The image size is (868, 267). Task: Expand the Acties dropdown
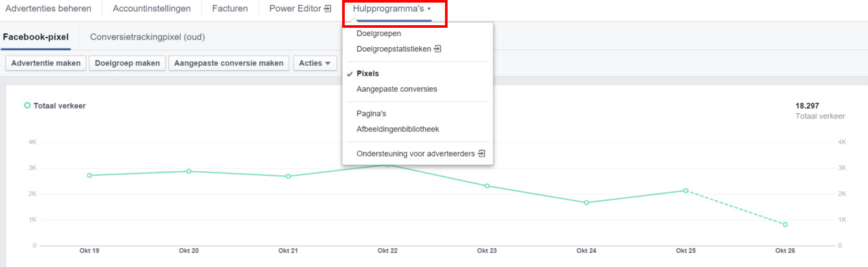[x=315, y=63]
